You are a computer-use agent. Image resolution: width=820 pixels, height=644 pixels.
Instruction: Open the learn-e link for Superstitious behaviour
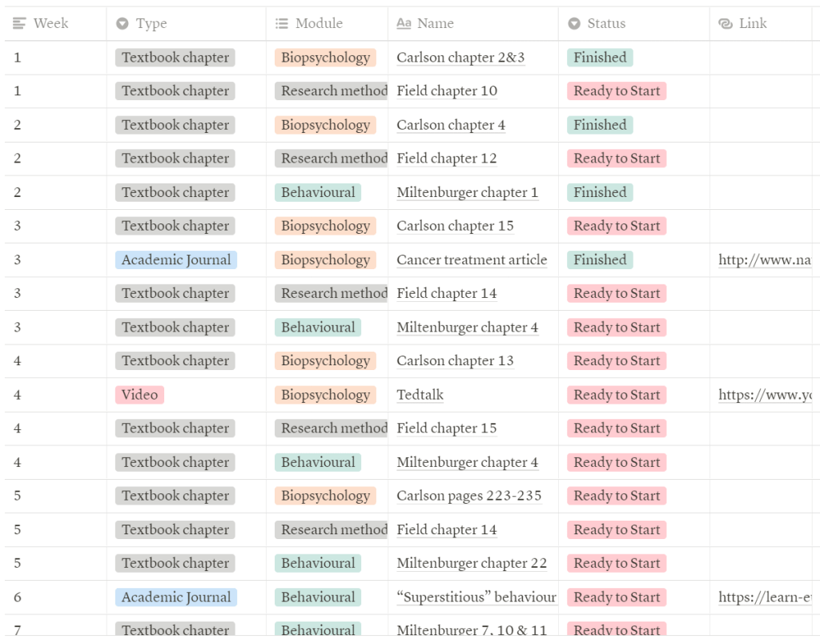tap(764, 597)
